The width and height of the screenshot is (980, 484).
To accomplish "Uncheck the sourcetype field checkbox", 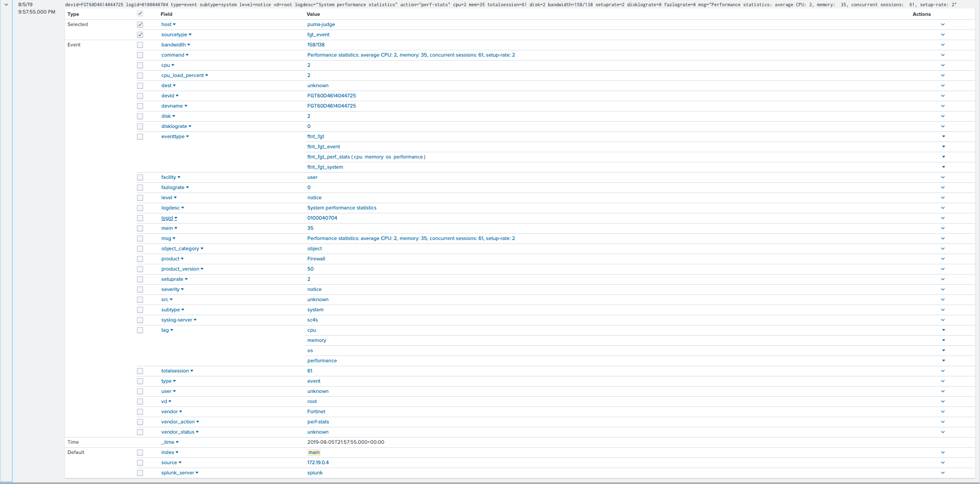I will pos(140,35).
